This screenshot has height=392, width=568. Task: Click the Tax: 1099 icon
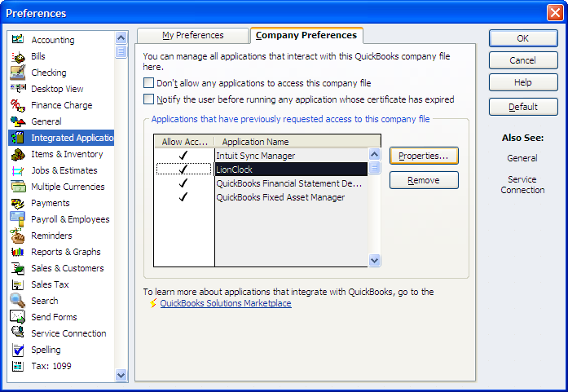(17, 366)
